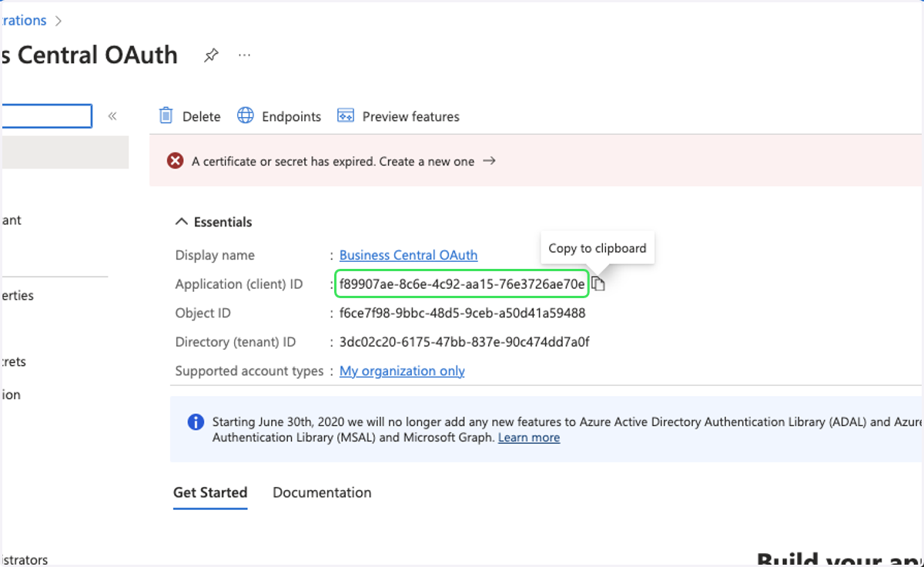
Task: Open the more options ellipsis menu
Action: (x=245, y=55)
